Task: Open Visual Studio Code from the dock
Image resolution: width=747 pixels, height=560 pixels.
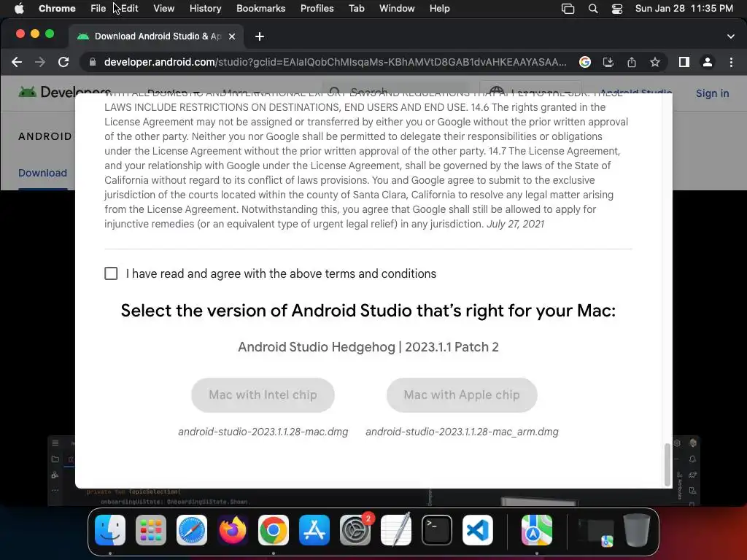Action: (x=478, y=530)
